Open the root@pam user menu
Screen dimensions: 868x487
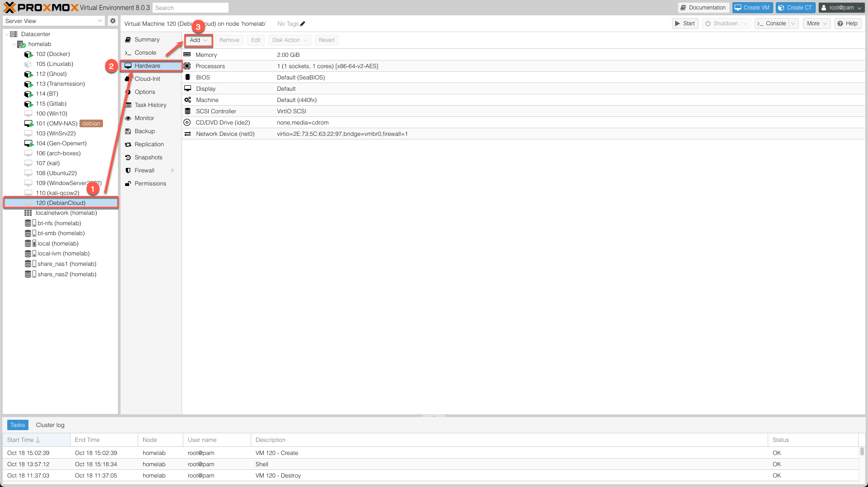click(x=841, y=8)
